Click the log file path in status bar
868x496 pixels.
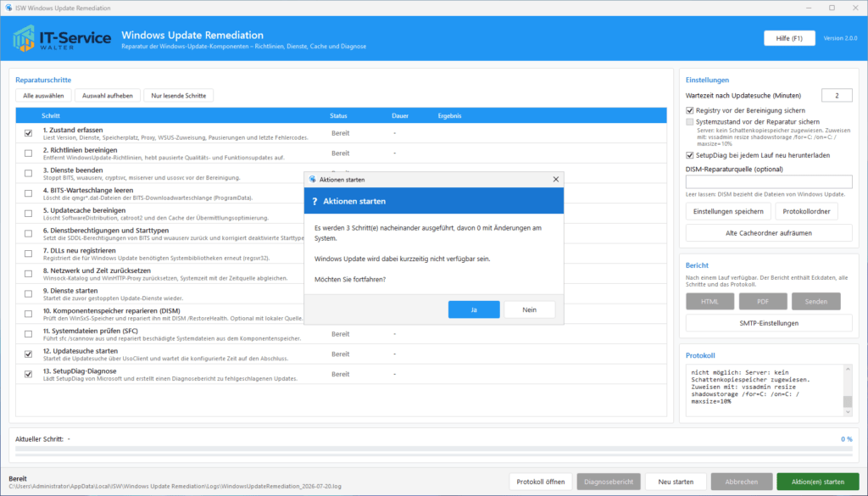(x=175, y=487)
